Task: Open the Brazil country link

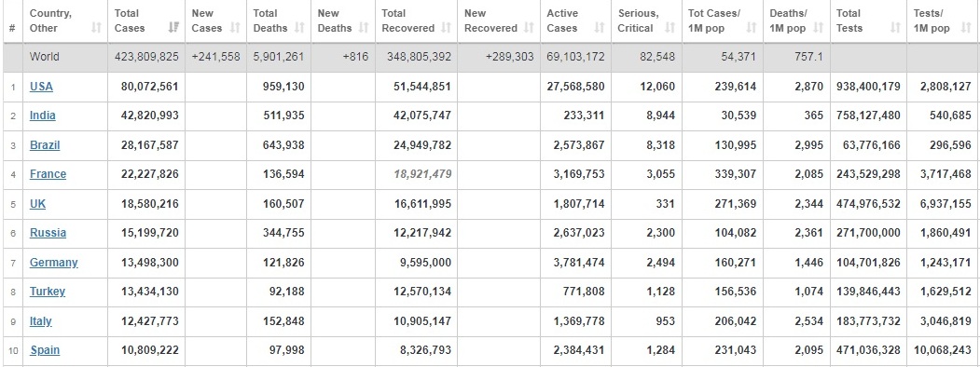Action: click(45, 144)
